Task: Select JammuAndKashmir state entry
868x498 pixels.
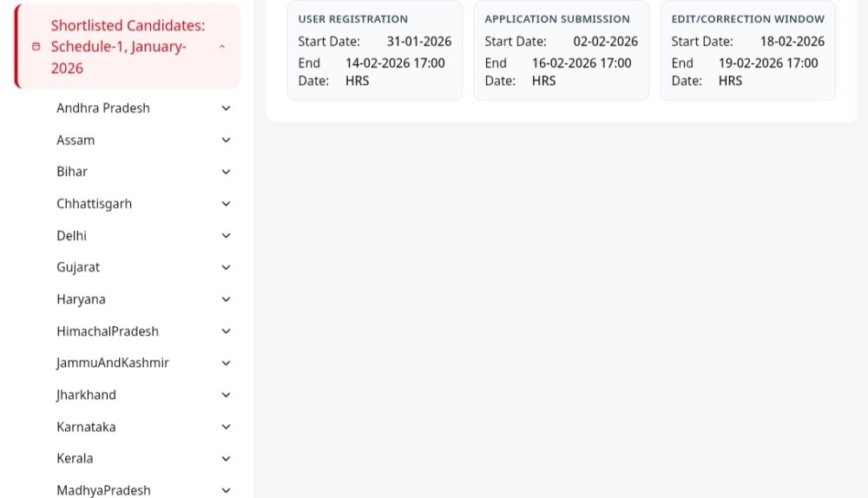Action: click(112, 363)
